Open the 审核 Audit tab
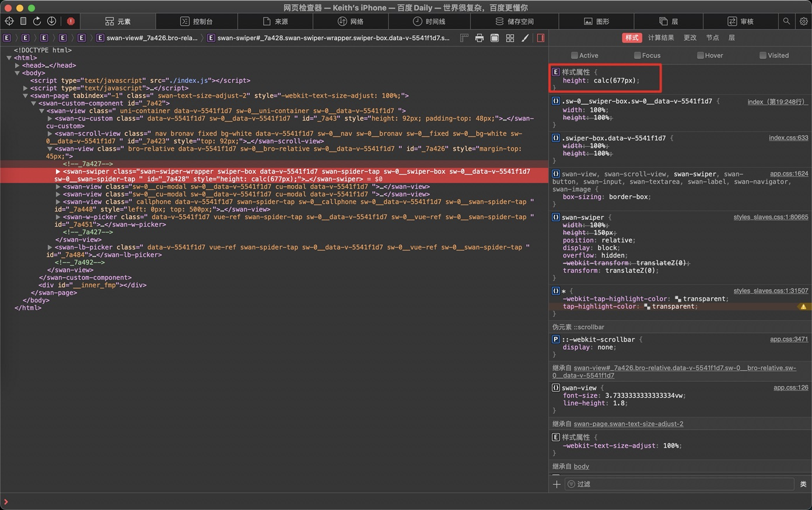The image size is (812, 510). tap(741, 21)
